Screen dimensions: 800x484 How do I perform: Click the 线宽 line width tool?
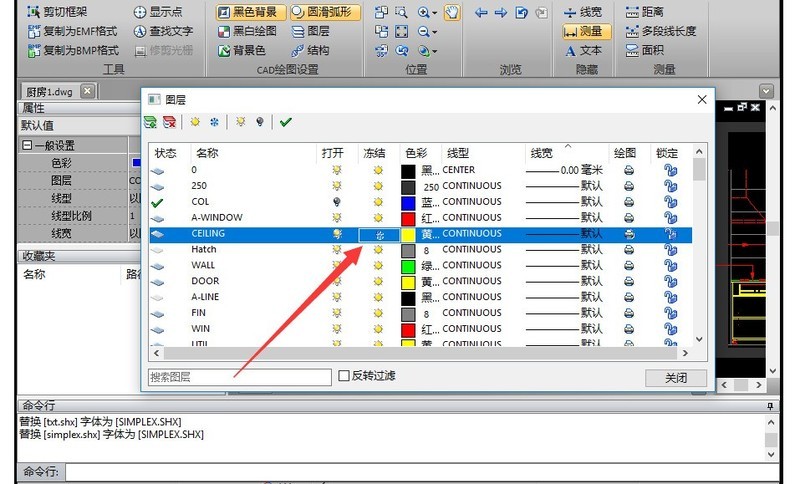(x=583, y=12)
